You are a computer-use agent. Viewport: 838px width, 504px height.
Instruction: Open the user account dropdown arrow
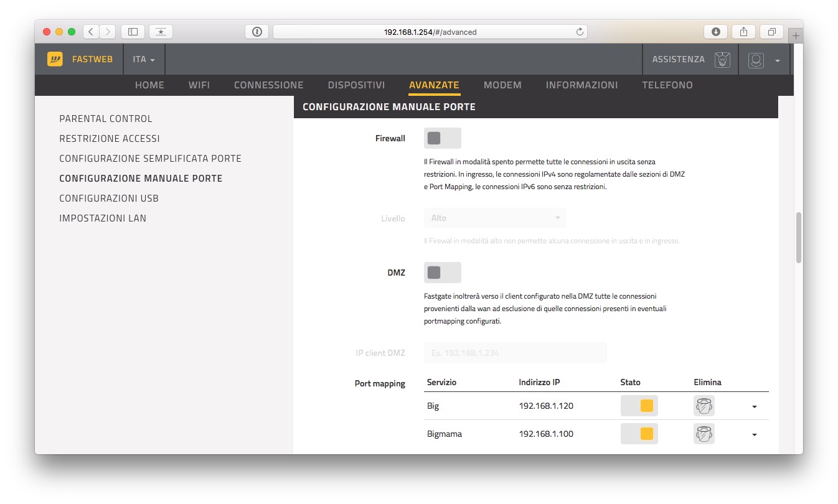coord(778,60)
